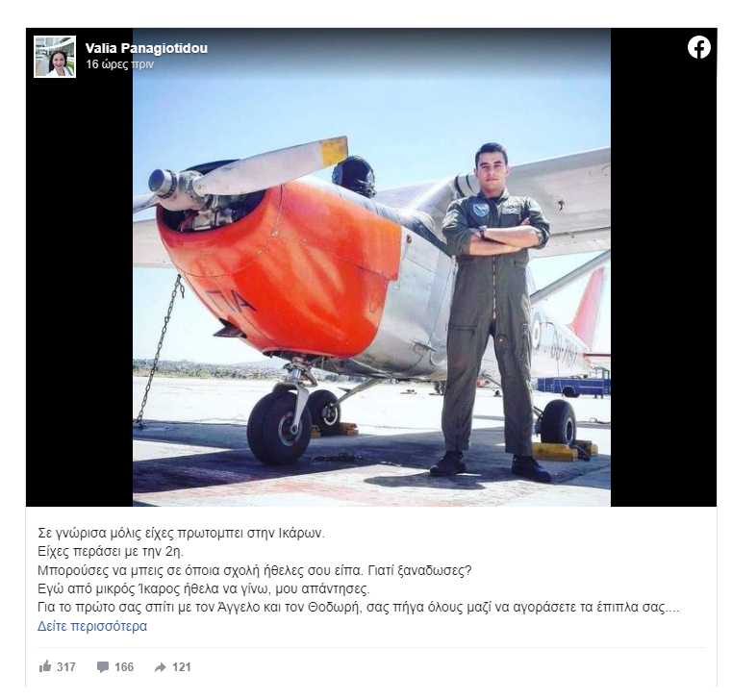Click the speech bubble comments icon
The image size is (732, 700).
103,667
